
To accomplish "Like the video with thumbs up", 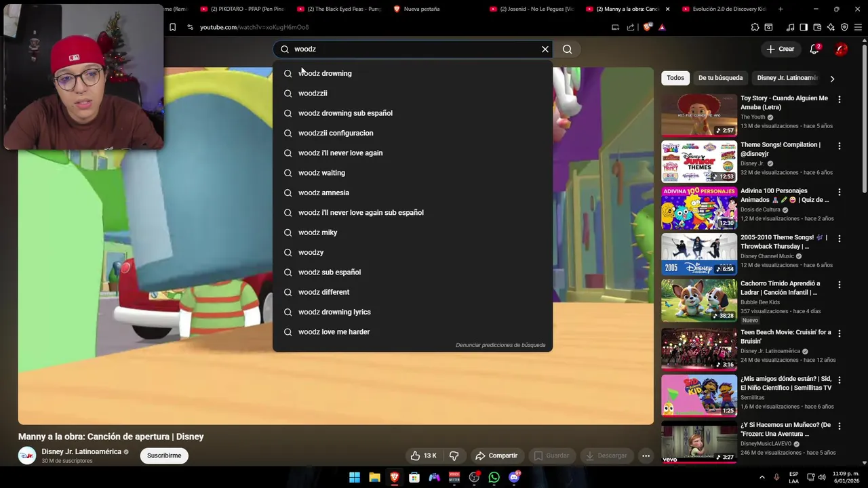I will coord(425,455).
